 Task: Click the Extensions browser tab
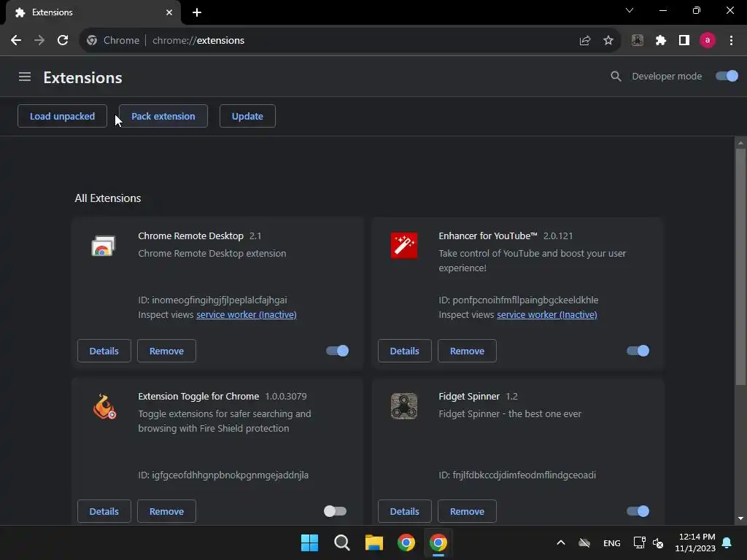[93, 12]
